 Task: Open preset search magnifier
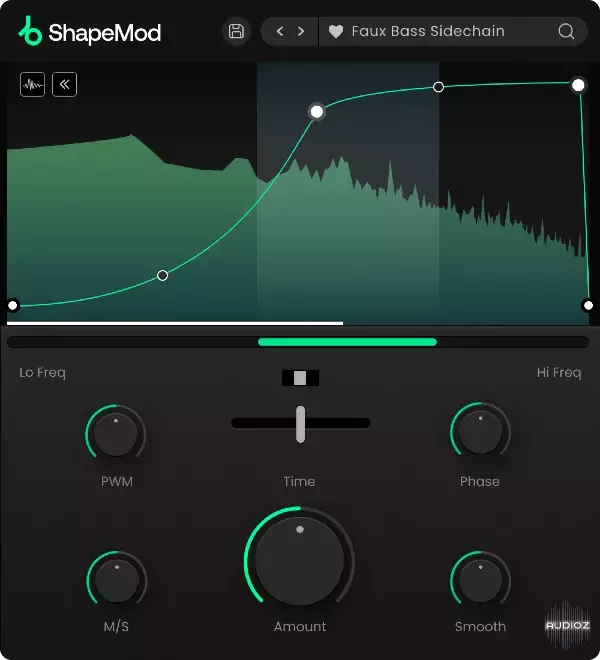coord(566,31)
